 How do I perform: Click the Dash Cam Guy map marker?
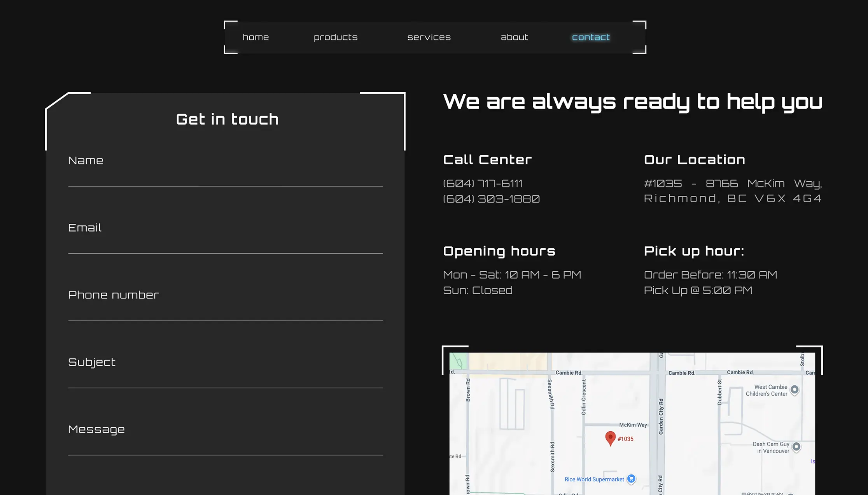(796, 447)
